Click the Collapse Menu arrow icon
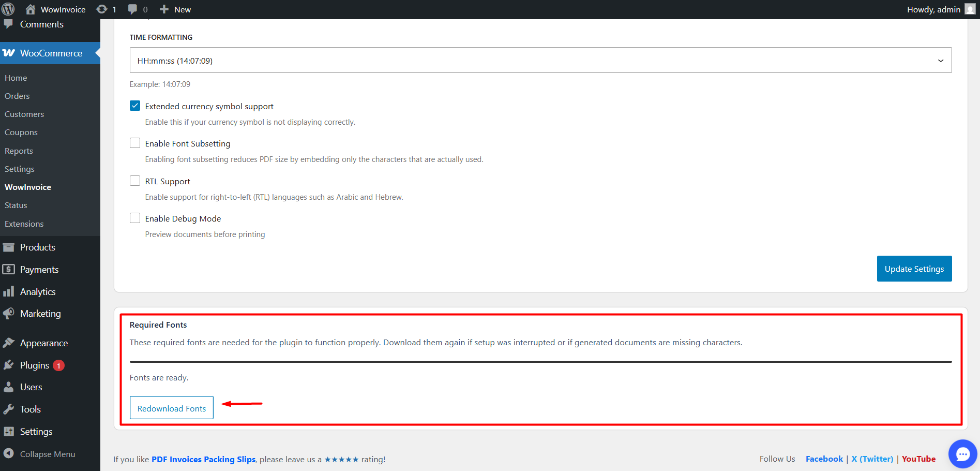The height and width of the screenshot is (471, 980). [9, 454]
